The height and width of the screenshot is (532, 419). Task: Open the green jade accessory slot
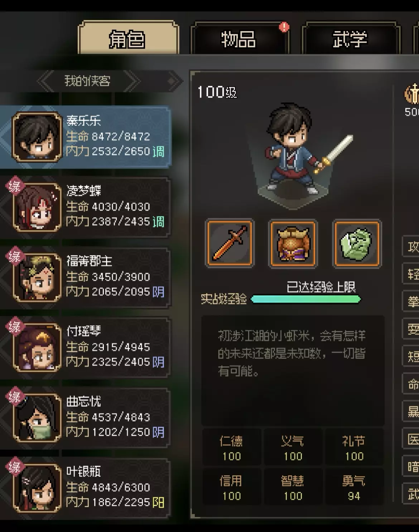[x=357, y=243]
